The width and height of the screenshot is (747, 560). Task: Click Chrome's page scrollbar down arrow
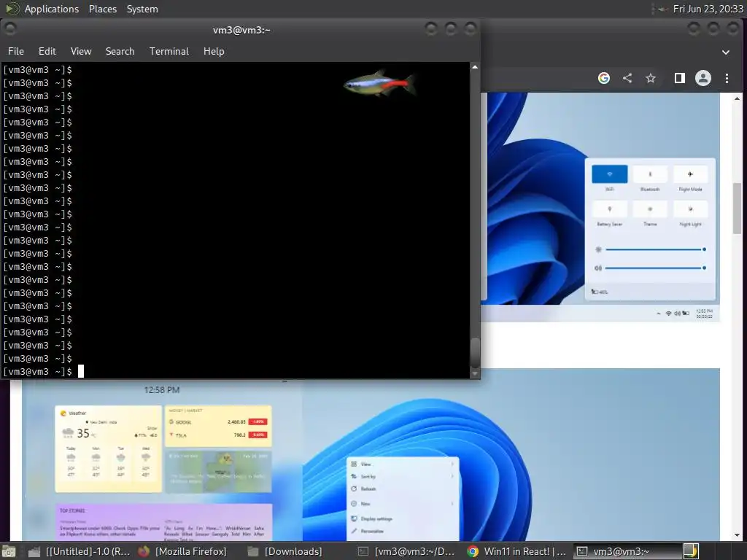(737, 534)
